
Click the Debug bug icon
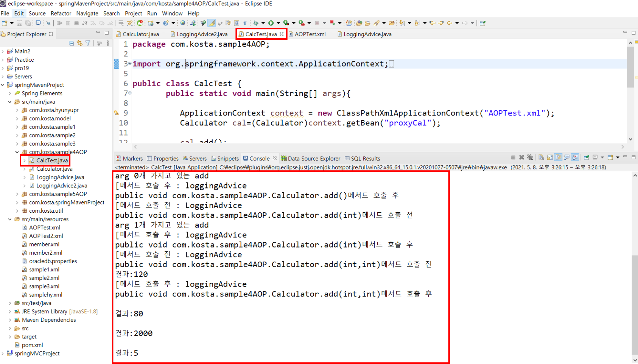256,23
